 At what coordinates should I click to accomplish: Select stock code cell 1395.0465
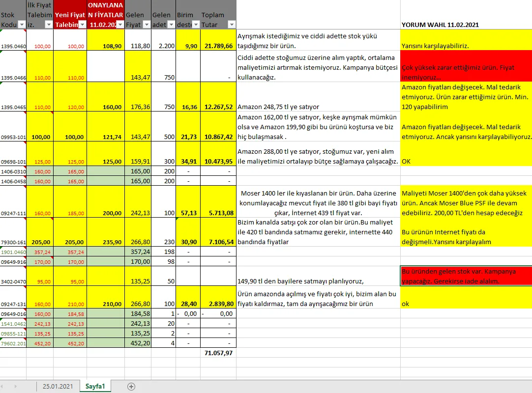click(x=13, y=97)
